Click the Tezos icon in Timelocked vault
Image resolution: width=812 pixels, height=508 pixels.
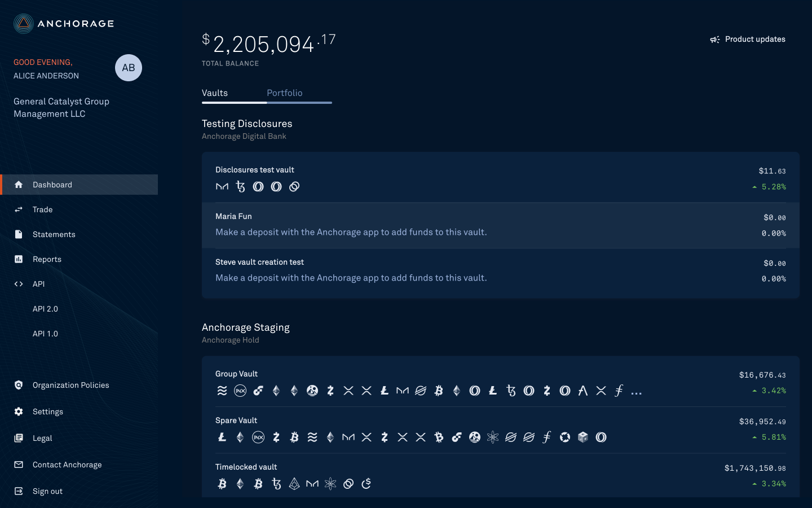pyautogui.click(x=276, y=484)
